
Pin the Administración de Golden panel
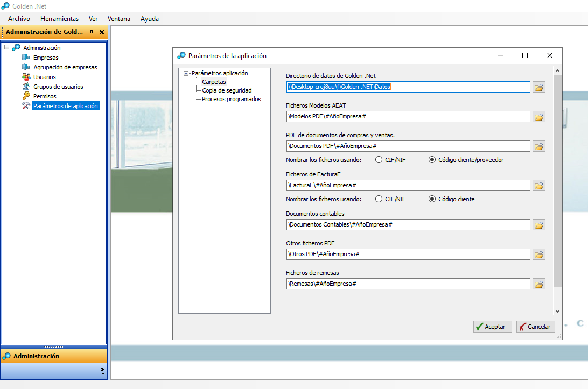pyautogui.click(x=92, y=32)
